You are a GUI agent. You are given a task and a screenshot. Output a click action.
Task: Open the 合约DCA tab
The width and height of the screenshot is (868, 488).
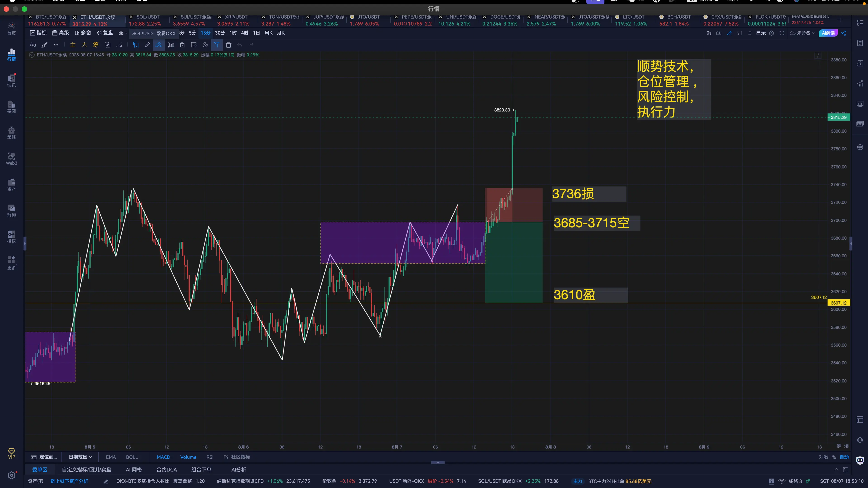click(x=166, y=469)
